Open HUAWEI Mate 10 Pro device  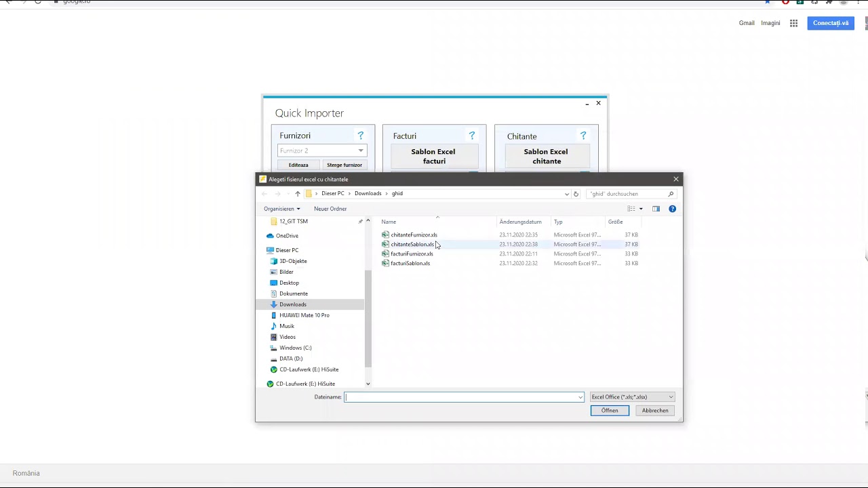click(304, 315)
